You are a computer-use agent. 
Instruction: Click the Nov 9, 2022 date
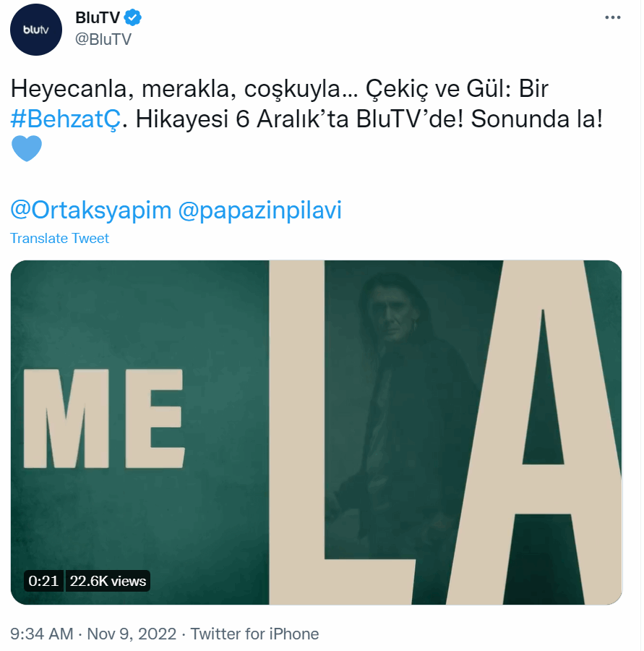point(132,634)
